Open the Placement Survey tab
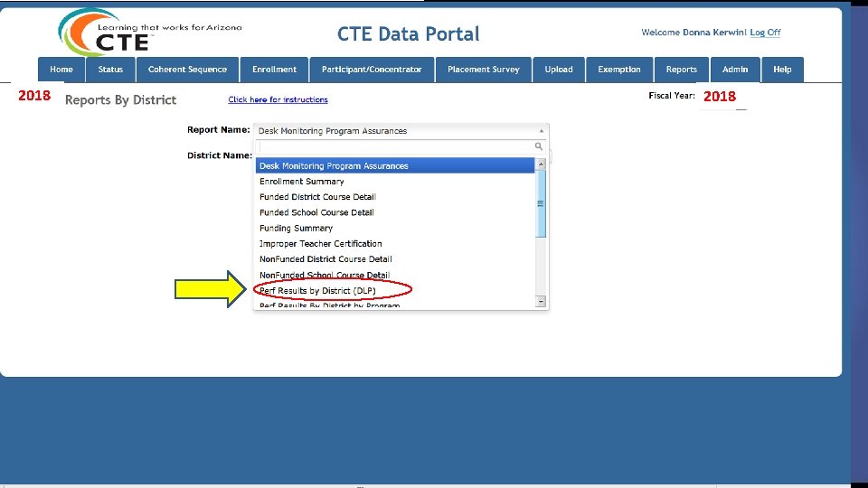 484,70
